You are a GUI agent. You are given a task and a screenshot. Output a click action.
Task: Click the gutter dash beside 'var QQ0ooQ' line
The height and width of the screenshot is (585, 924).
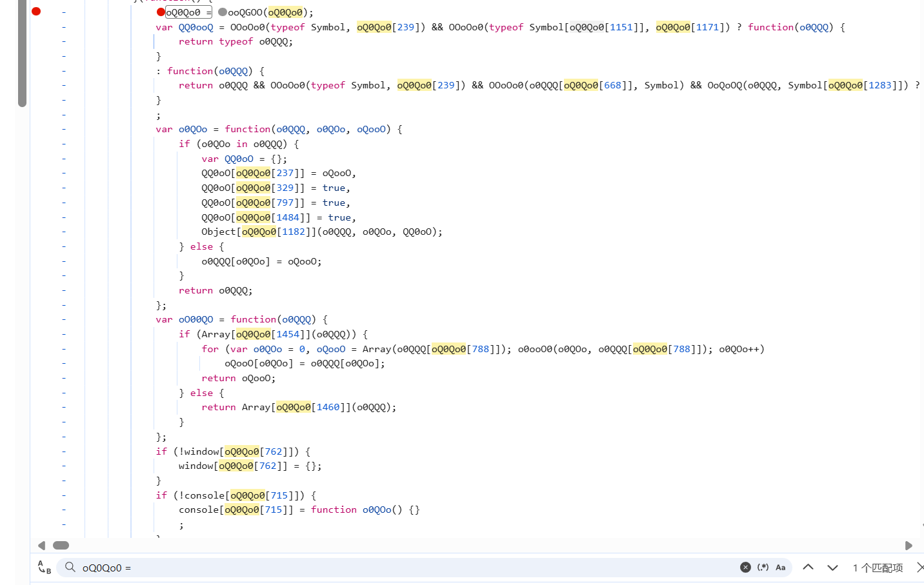[x=64, y=27]
